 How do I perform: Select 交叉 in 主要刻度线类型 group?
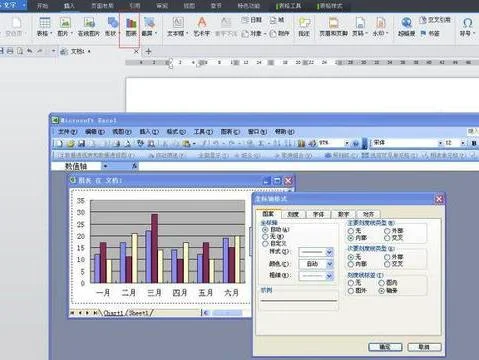coord(387,238)
